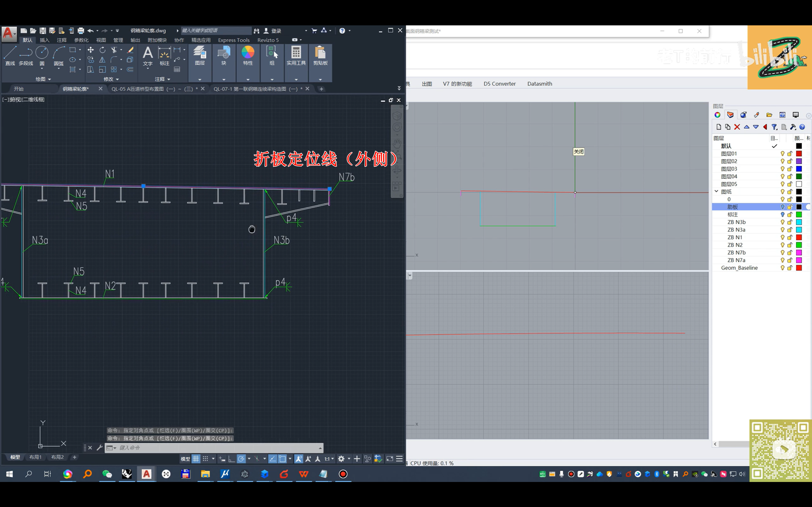Toggle the grid display in AutoCAD status bar
The width and height of the screenshot is (812, 507).
[196, 459]
